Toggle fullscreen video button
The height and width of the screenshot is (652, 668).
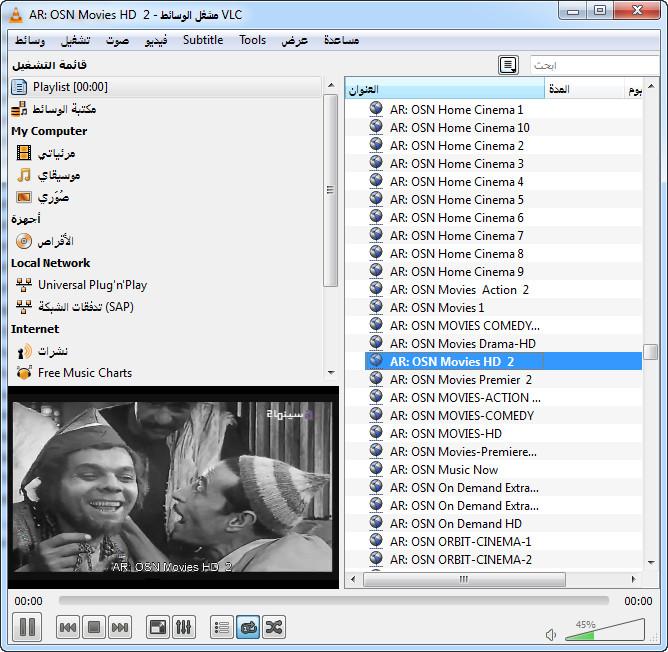pos(158,627)
